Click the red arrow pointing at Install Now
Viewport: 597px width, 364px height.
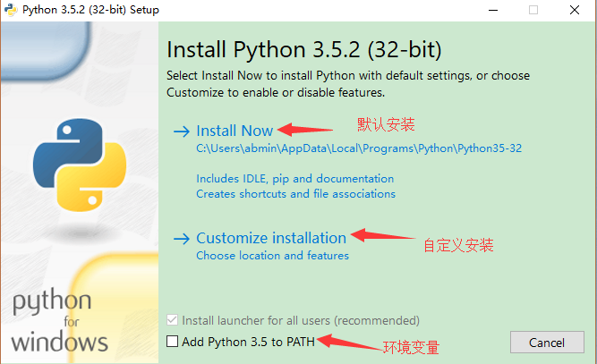click(305, 130)
